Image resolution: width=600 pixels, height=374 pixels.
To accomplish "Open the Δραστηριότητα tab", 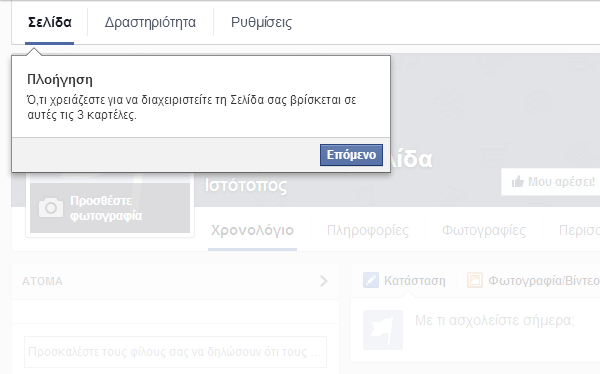I will tap(150, 22).
